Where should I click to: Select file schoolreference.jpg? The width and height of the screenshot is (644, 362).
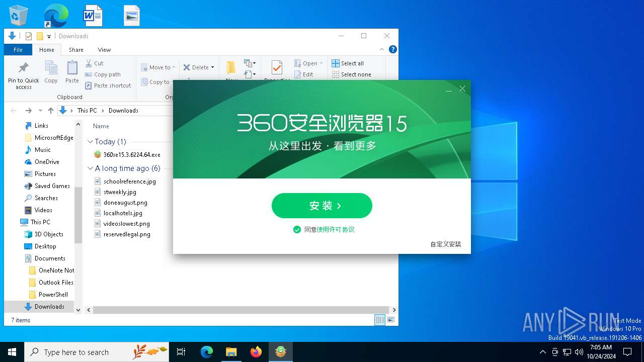click(x=125, y=182)
